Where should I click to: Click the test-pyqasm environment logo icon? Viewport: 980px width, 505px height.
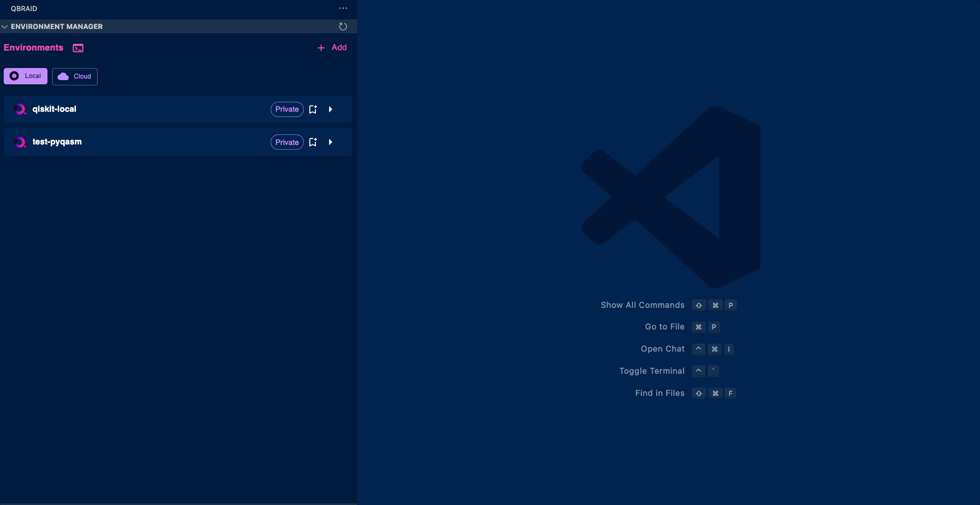(20, 142)
